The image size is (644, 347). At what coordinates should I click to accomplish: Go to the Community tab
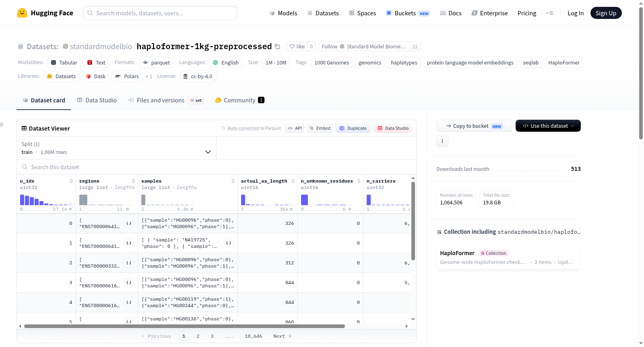239,100
